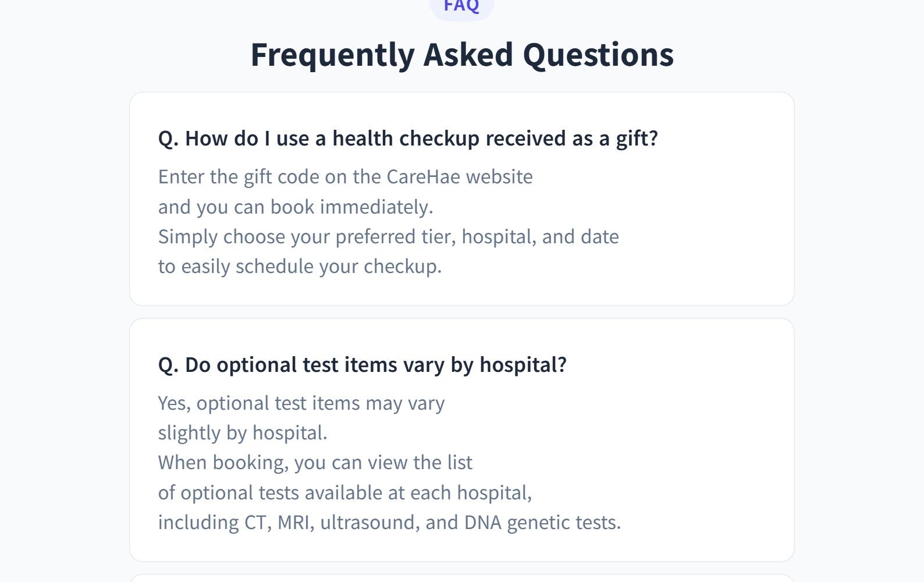Click 'When booking, you can view' line
Viewport: 924px width, 582px height.
click(x=315, y=463)
